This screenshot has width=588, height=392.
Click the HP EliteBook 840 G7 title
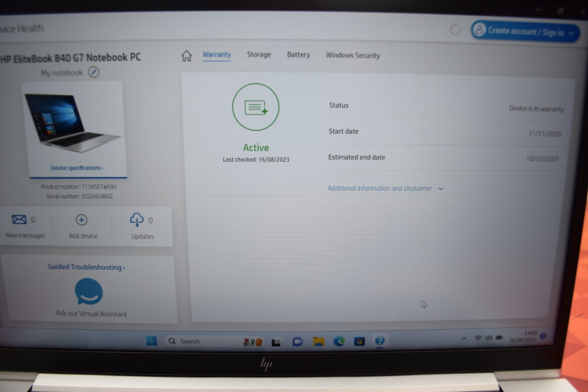[71, 58]
